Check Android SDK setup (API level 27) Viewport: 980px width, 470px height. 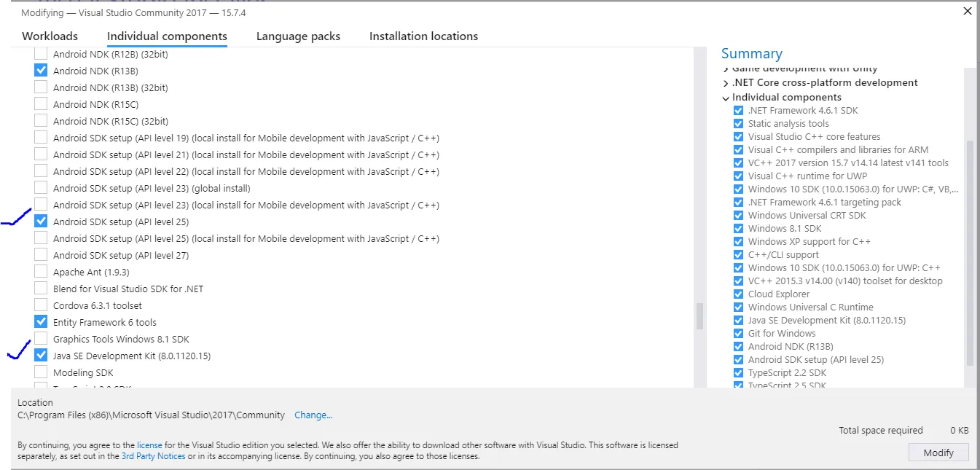[x=41, y=255]
